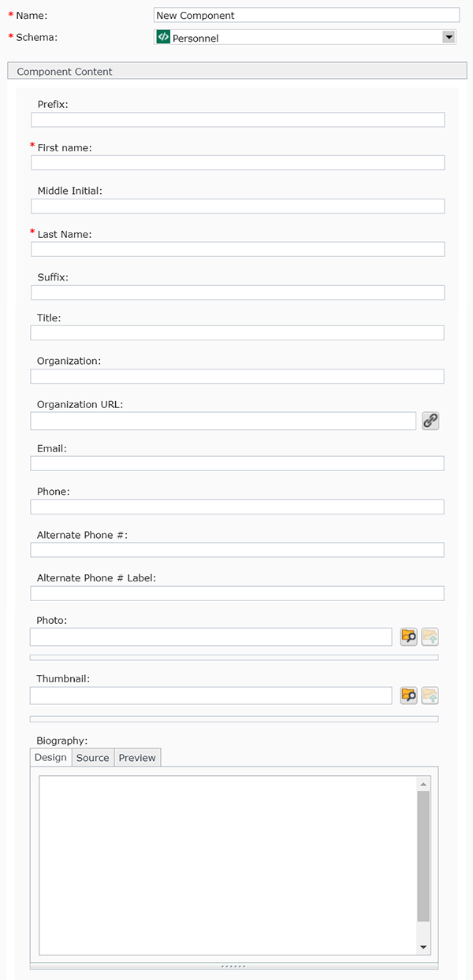Click the biography scrollbar up arrow
Image resolution: width=473 pixels, height=980 pixels.
point(423,785)
